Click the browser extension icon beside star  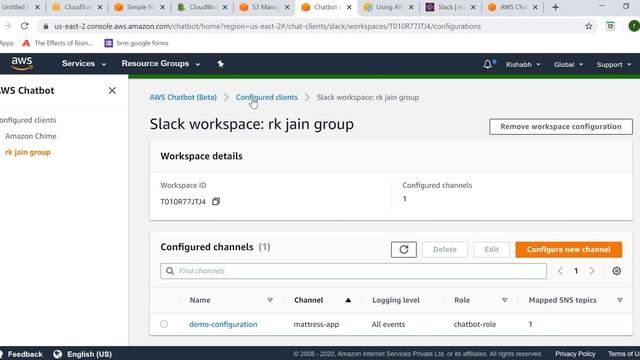click(610, 26)
